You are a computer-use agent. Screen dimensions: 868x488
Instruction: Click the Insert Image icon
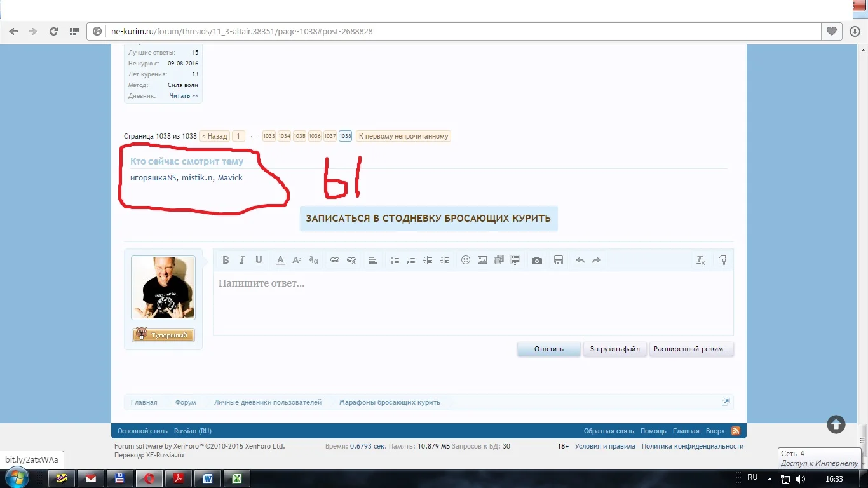[x=482, y=260]
